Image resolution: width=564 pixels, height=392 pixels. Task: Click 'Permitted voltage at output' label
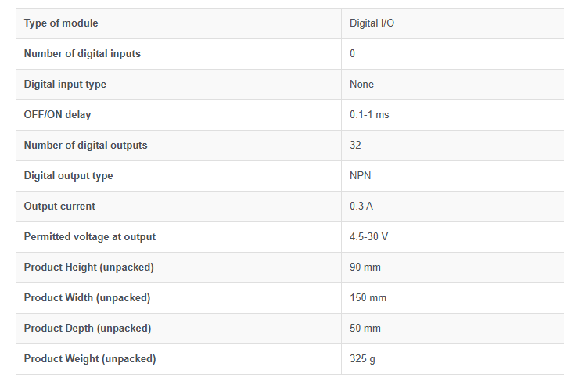point(89,237)
